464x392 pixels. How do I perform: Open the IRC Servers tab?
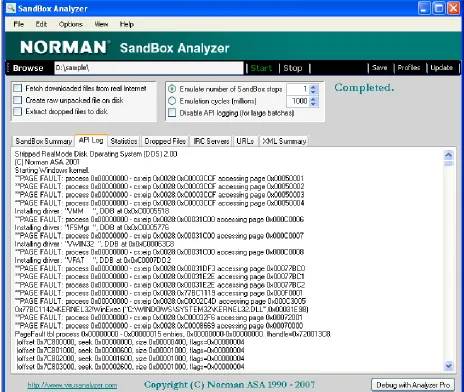pyautogui.click(x=211, y=141)
